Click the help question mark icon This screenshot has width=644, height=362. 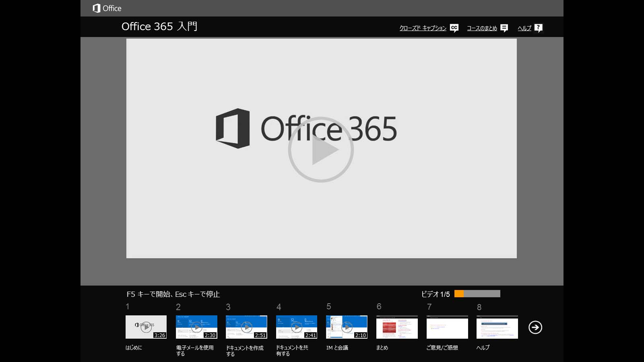[539, 28]
